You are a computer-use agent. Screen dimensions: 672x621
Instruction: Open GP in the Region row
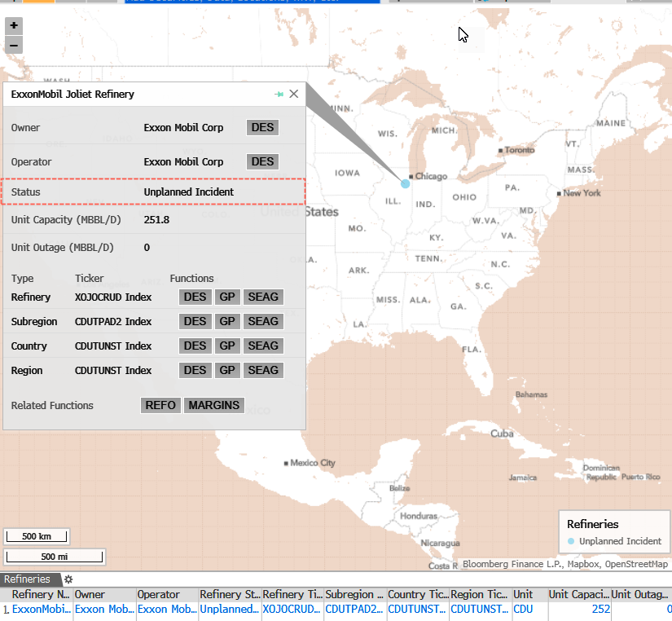point(227,370)
